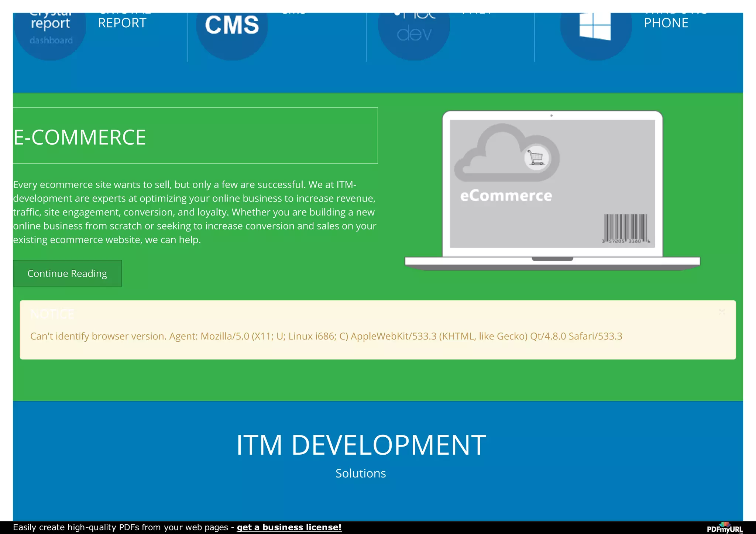Dismiss the browser notice with X
This screenshot has height=534, width=756.
click(x=722, y=312)
